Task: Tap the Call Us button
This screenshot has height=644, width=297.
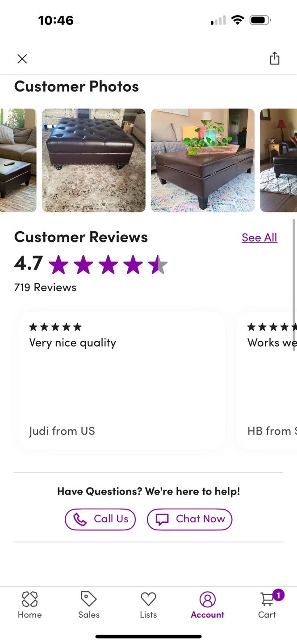Action: [100, 519]
